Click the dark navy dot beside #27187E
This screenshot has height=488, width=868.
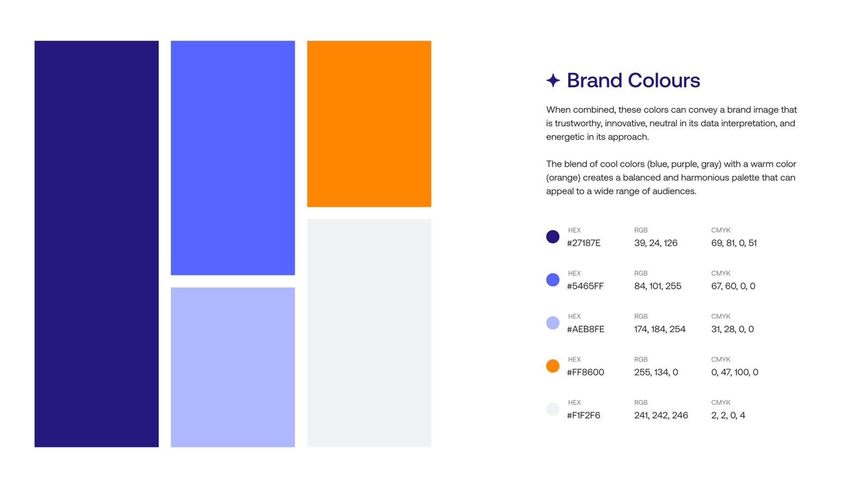(x=552, y=237)
